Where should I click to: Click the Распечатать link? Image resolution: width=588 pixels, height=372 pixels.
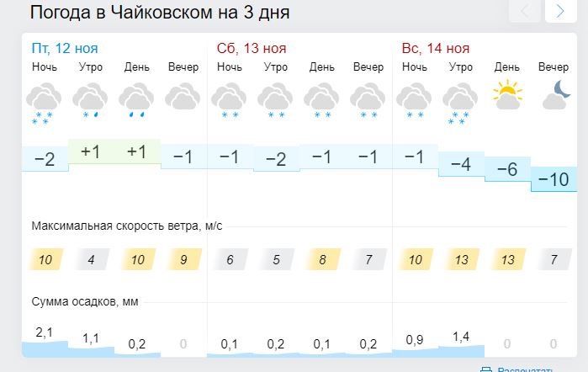pyautogui.click(x=525, y=369)
